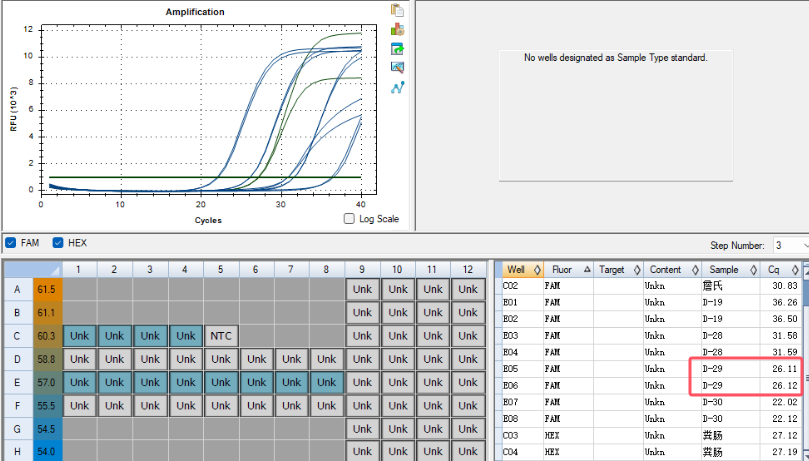Select table row E07 with Cq 22.02
809x461 pixels.
click(x=652, y=402)
